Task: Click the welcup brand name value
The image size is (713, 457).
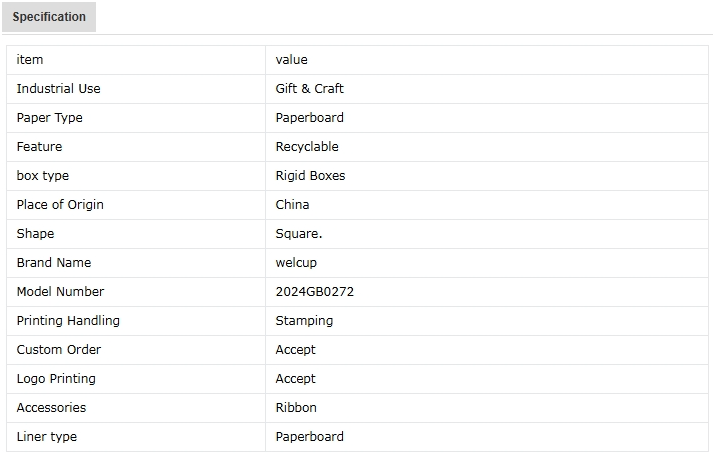Action: tap(296, 263)
